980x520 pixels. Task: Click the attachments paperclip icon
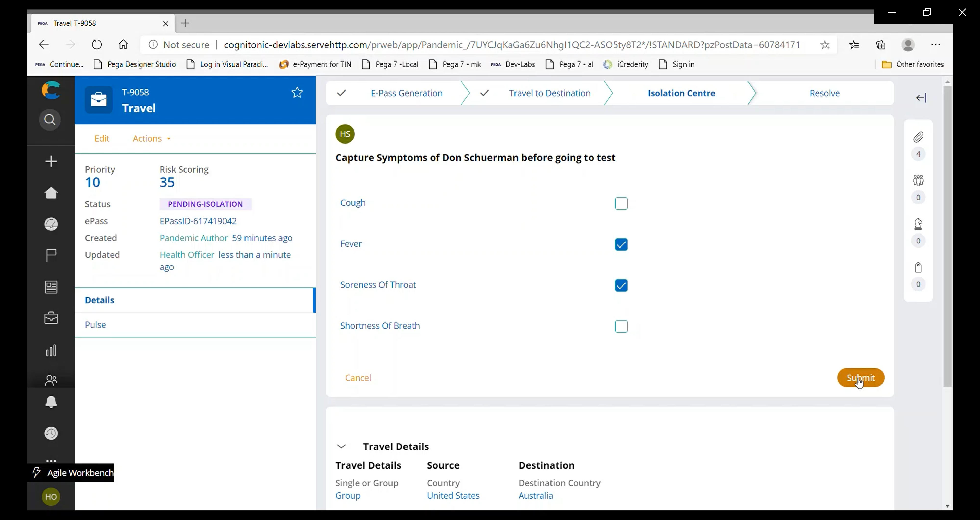click(918, 137)
